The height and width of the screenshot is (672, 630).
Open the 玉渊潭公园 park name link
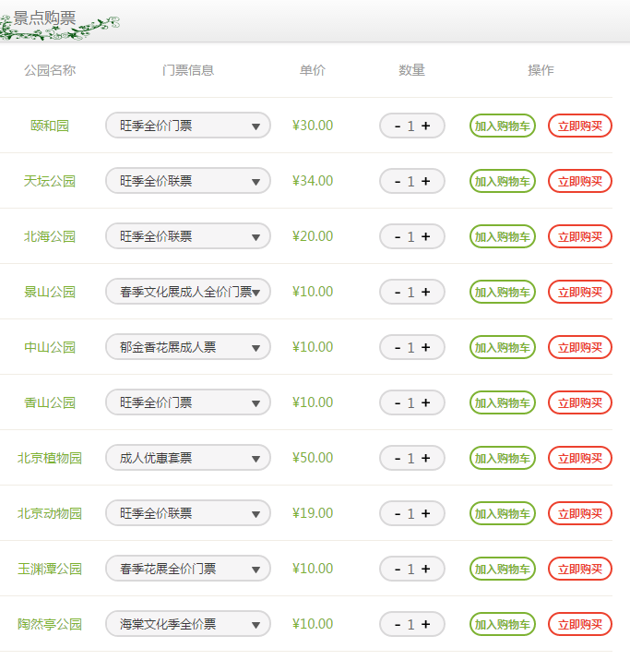pos(50,569)
